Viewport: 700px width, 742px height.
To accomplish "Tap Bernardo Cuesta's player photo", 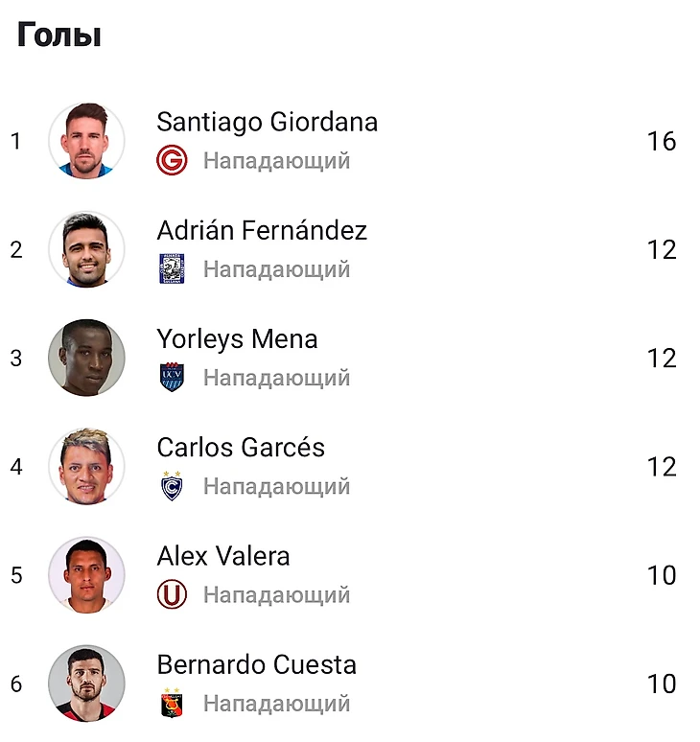I will 86,684.
